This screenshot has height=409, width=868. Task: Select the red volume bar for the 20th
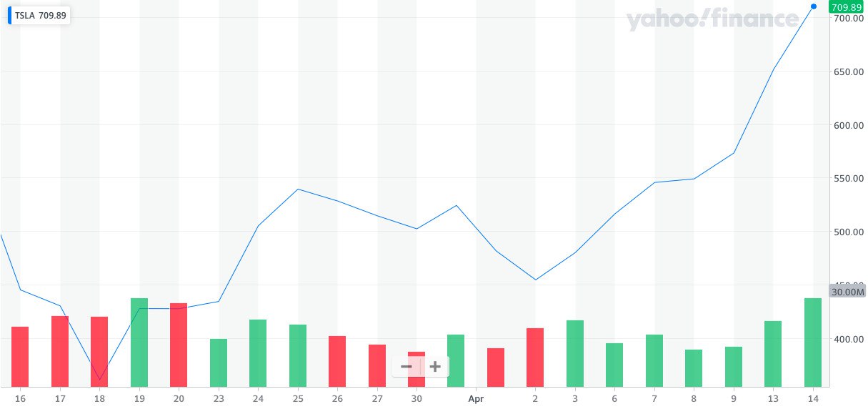pyautogui.click(x=179, y=345)
